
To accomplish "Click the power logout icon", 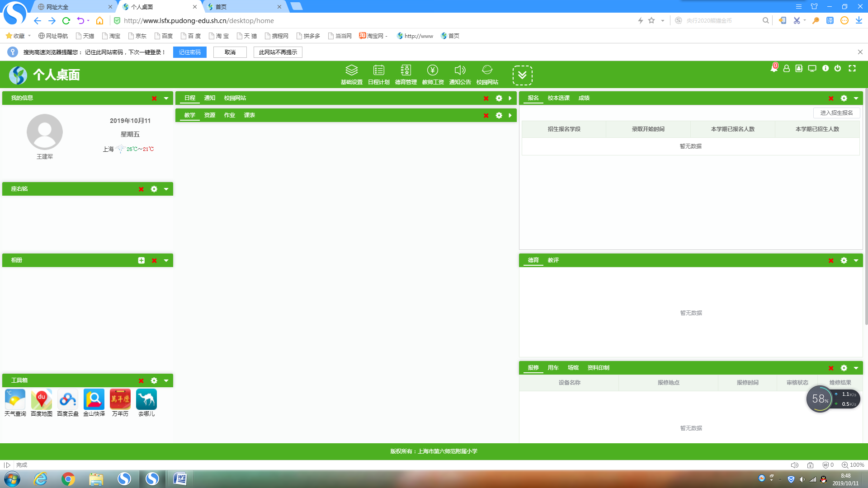I will click(838, 68).
